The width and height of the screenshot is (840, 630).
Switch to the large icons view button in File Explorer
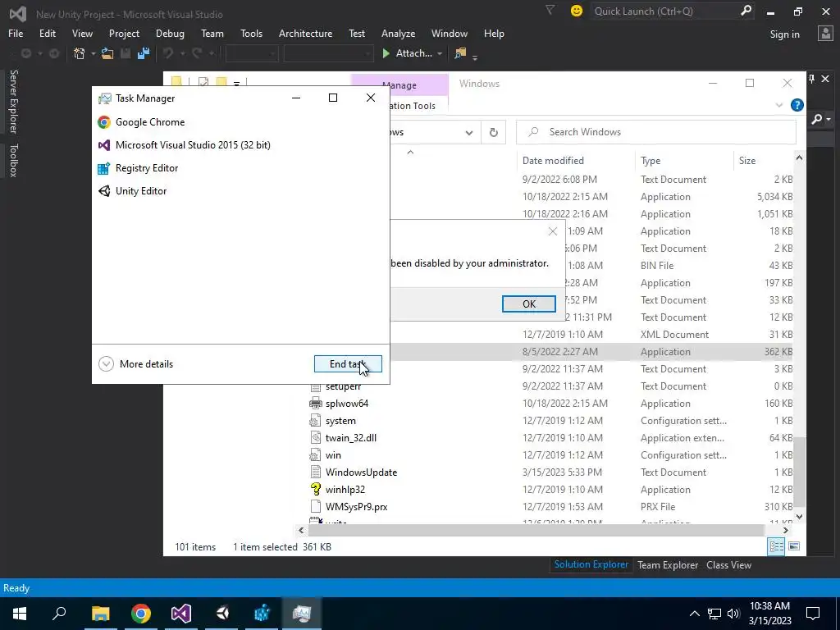click(x=794, y=546)
